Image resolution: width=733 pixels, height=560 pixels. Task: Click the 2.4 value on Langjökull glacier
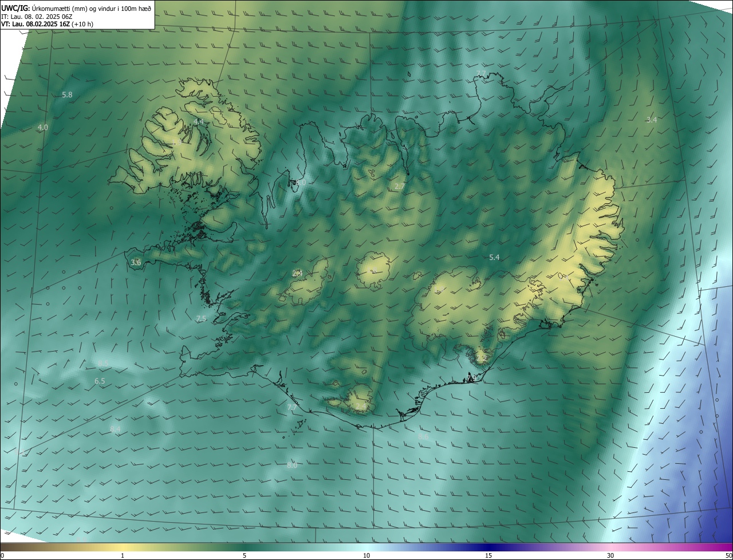[x=297, y=273]
